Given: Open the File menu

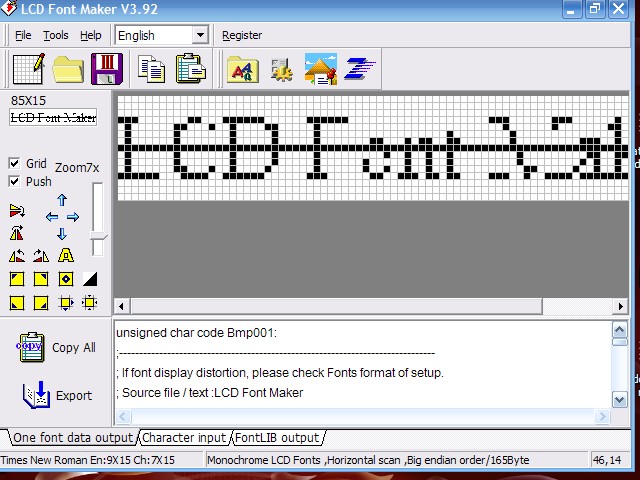Looking at the screenshot, I should (x=23, y=36).
